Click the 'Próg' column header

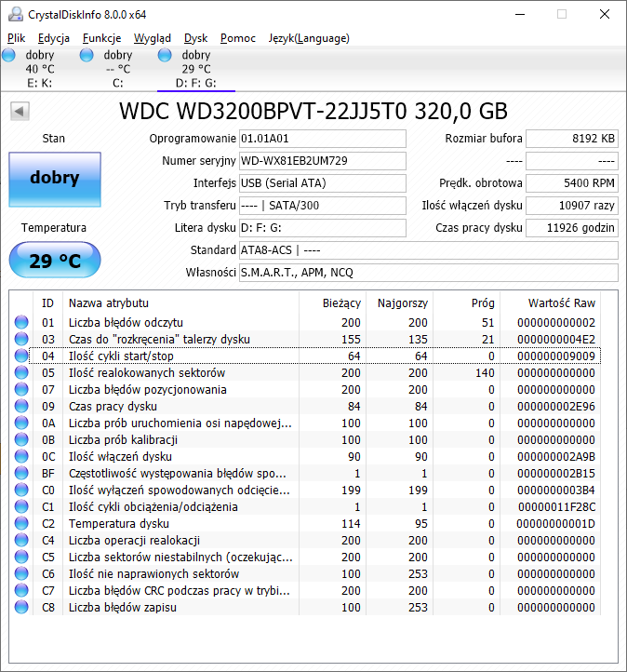point(466,303)
